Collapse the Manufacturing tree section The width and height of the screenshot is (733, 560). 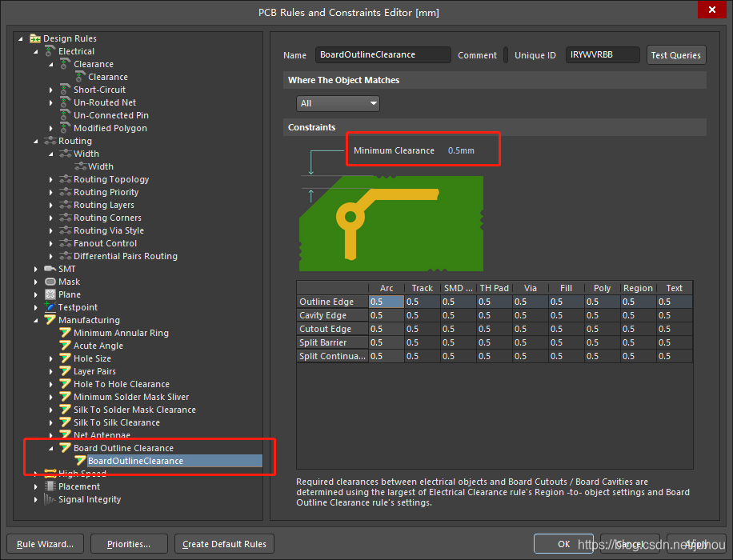click(36, 320)
